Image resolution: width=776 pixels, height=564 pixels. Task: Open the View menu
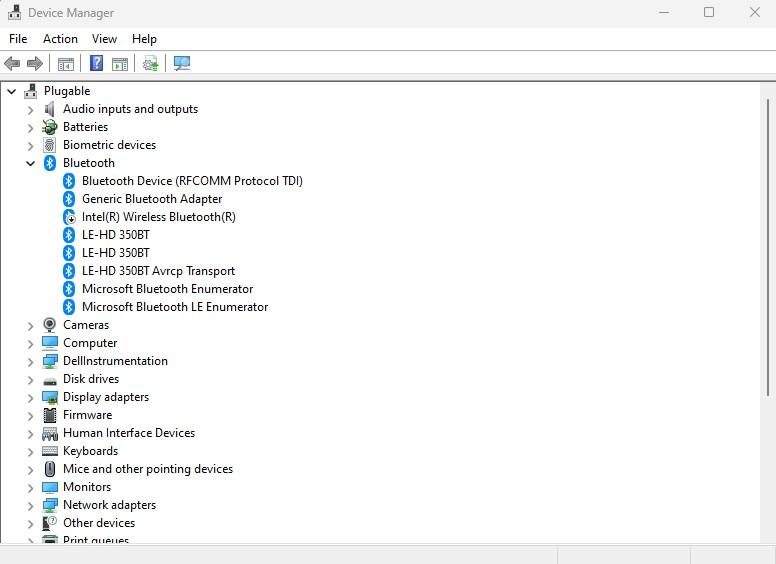coord(104,39)
